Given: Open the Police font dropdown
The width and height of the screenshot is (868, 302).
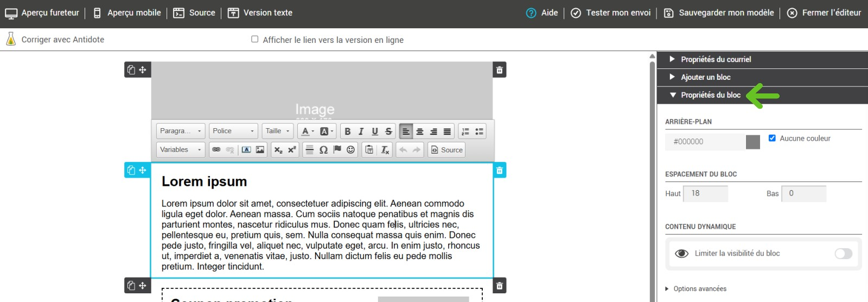Looking at the screenshot, I should pos(233,131).
